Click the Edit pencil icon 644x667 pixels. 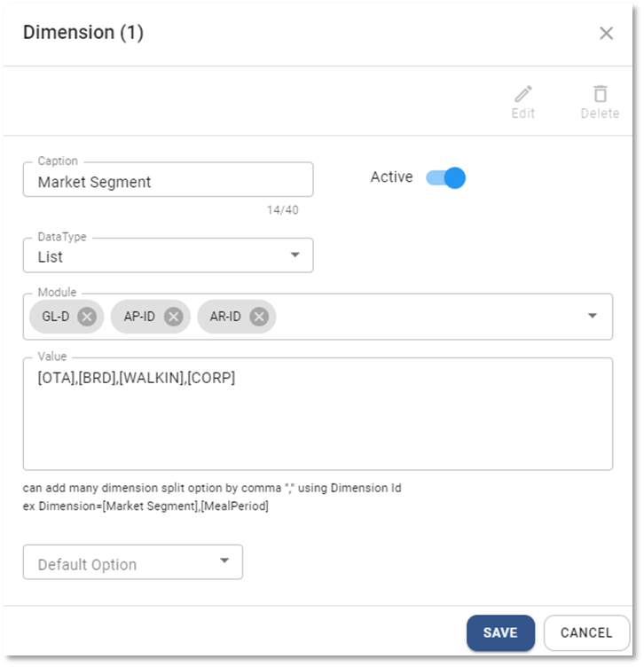(x=523, y=94)
